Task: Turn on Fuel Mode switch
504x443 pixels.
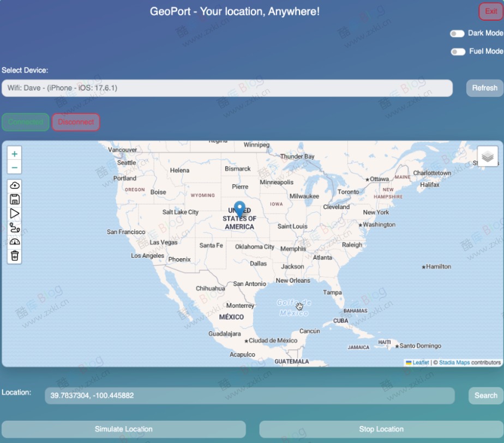Action: coord(458,52)
